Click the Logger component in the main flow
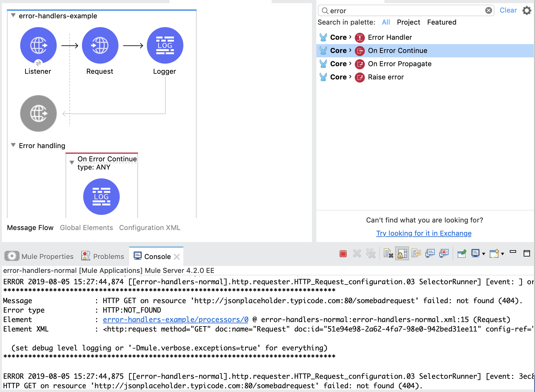 point(165,46)
